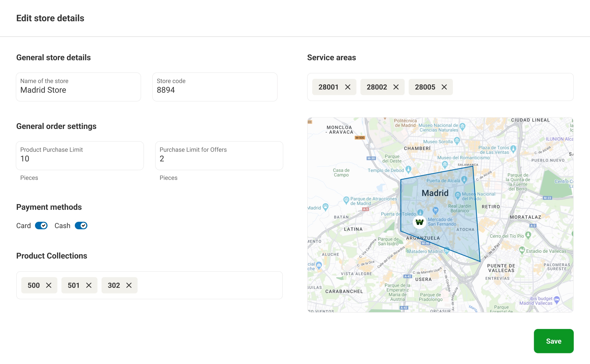Viewport: 590px width, 364px height.
Task: Remove service area 28005
Action: point(445,87)
